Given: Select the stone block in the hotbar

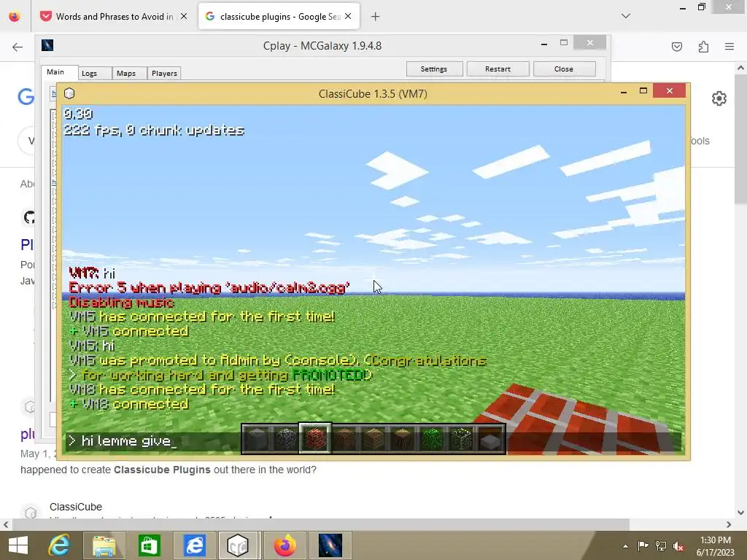Looking at the screenshot, I should click(256, 438).
